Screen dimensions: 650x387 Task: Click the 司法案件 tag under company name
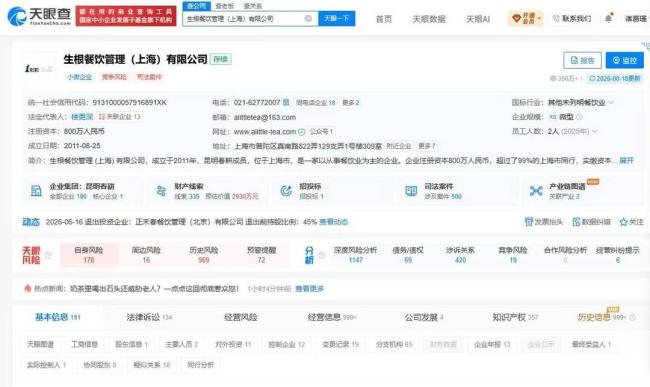coord(149,77)
